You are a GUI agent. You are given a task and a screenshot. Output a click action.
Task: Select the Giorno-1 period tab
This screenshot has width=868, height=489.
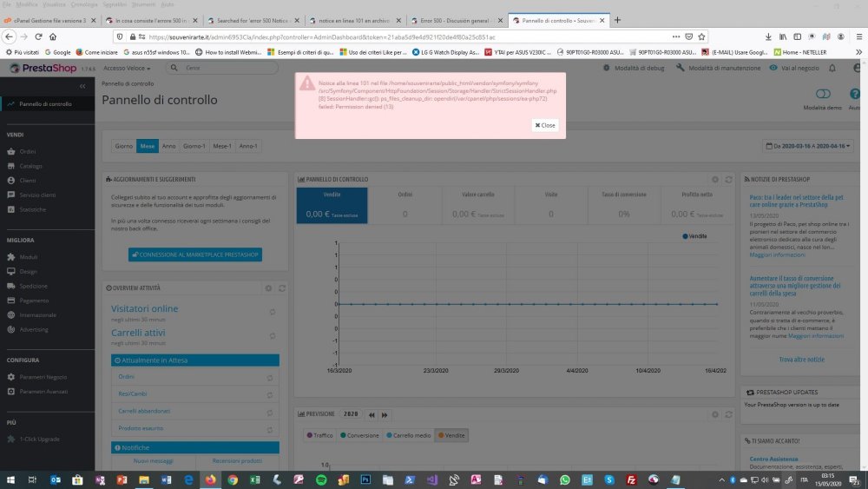(x=194, y=146)
